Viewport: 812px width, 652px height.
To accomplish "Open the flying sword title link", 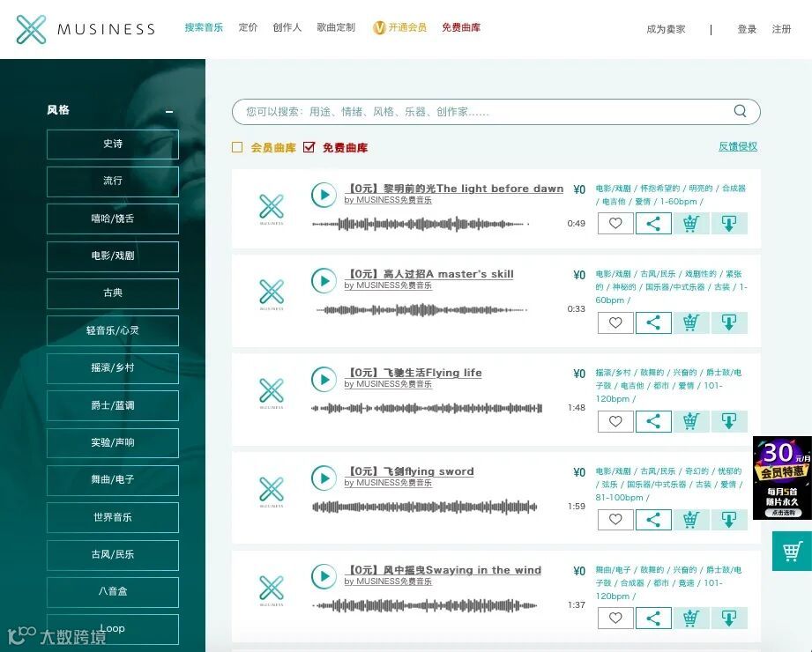I will [409, 471].
